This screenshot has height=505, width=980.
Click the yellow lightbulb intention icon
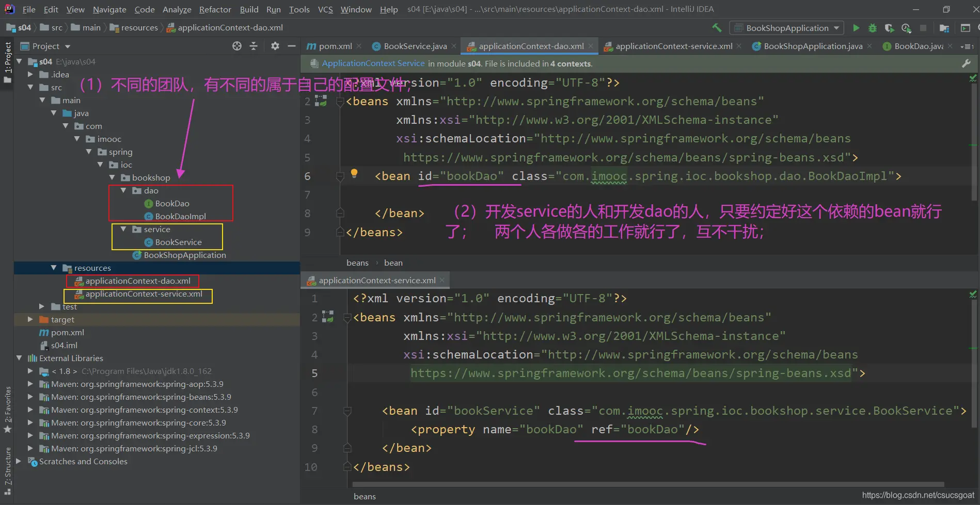click(354, 173)
